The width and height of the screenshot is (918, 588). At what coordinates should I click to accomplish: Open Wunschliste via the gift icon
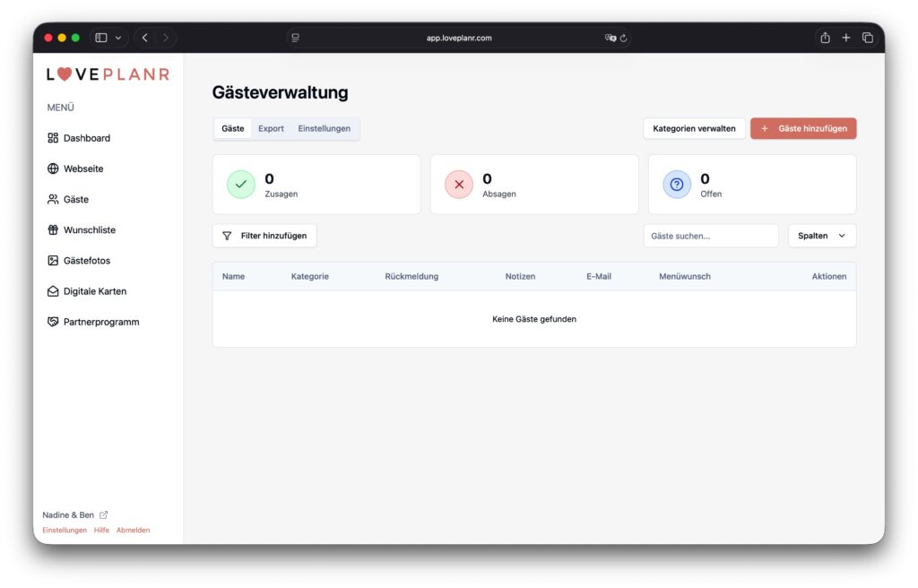(x=53, y=229)
